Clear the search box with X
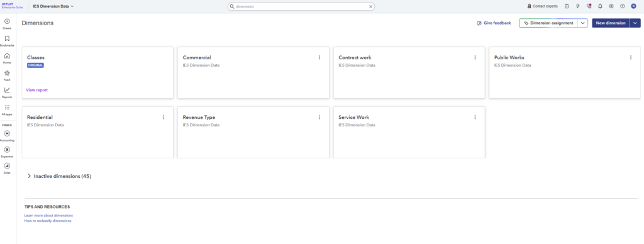 [x=370, y=6]
